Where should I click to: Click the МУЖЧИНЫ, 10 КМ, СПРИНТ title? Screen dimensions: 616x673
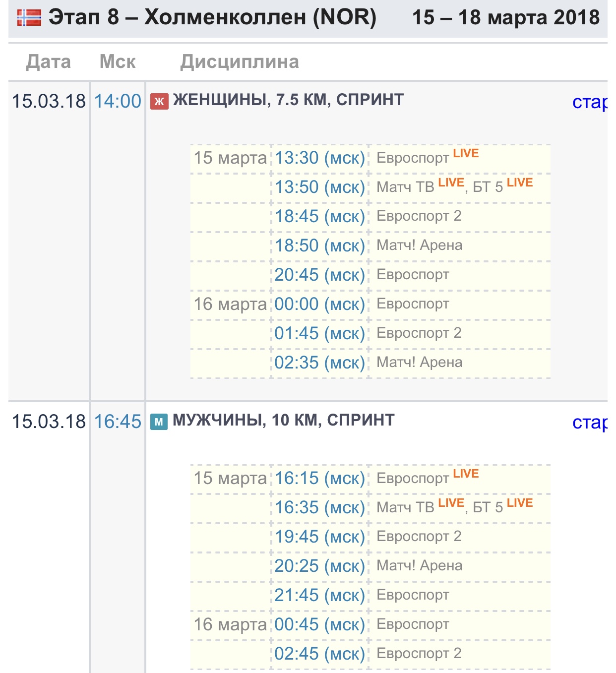pos(284,420)
